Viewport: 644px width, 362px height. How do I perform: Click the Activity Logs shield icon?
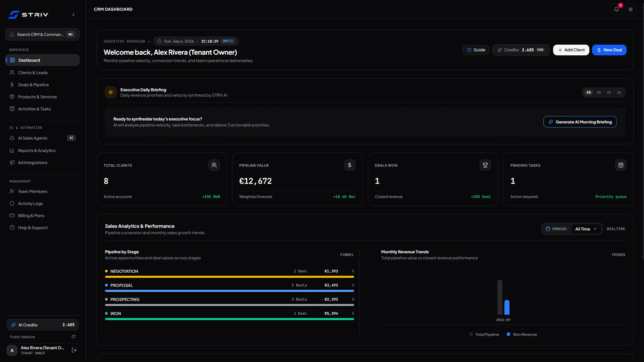point(12,204)
